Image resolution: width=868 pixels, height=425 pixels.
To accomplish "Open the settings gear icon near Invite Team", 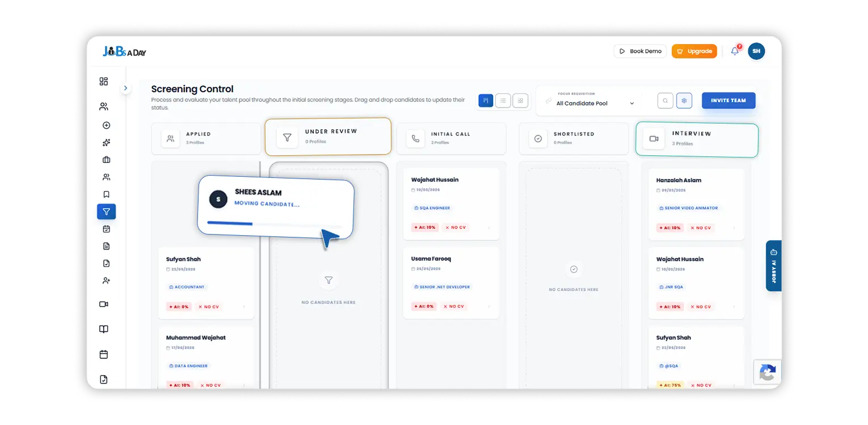I will click(x=684, y=101).
